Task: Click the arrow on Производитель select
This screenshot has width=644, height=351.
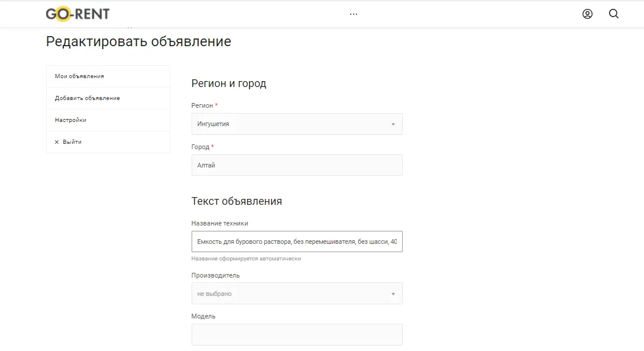Action: tap(393, 294)
